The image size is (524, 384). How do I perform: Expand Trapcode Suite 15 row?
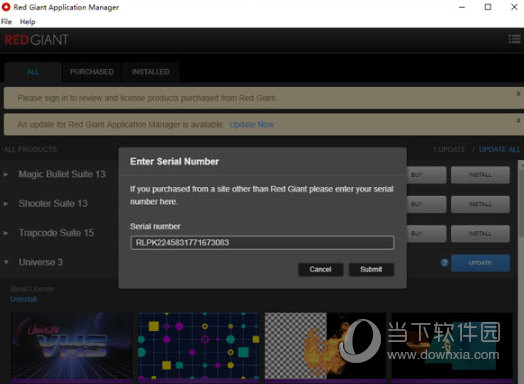click(6, 233)
